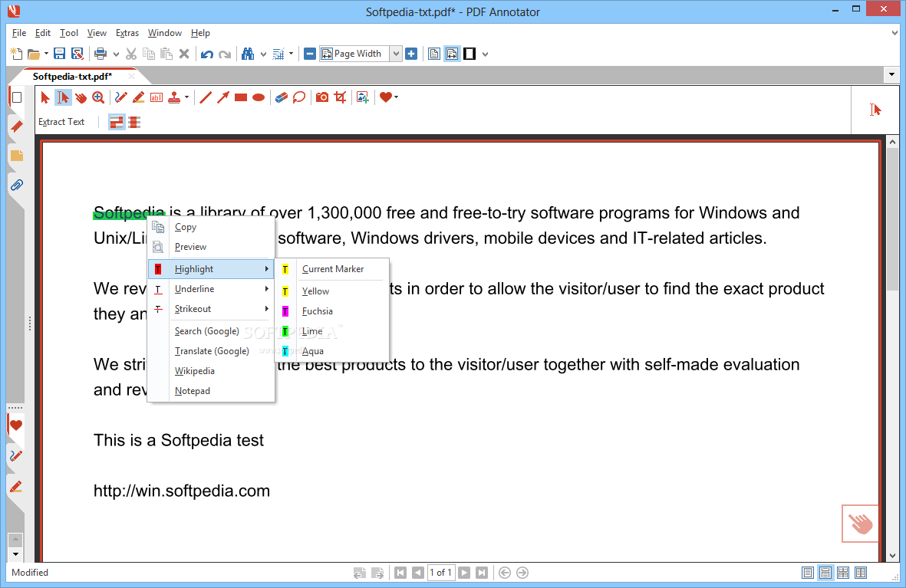Toggle first Extract Text mode option

(117, 122)
